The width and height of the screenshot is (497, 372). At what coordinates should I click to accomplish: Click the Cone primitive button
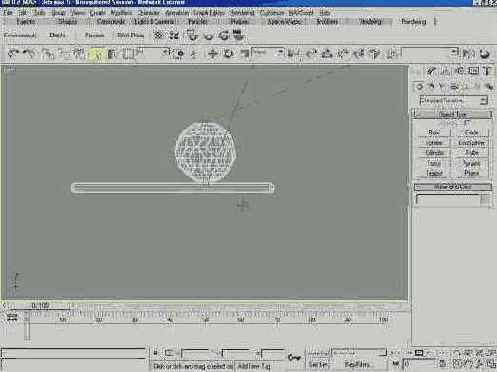[x=472, y=132]
